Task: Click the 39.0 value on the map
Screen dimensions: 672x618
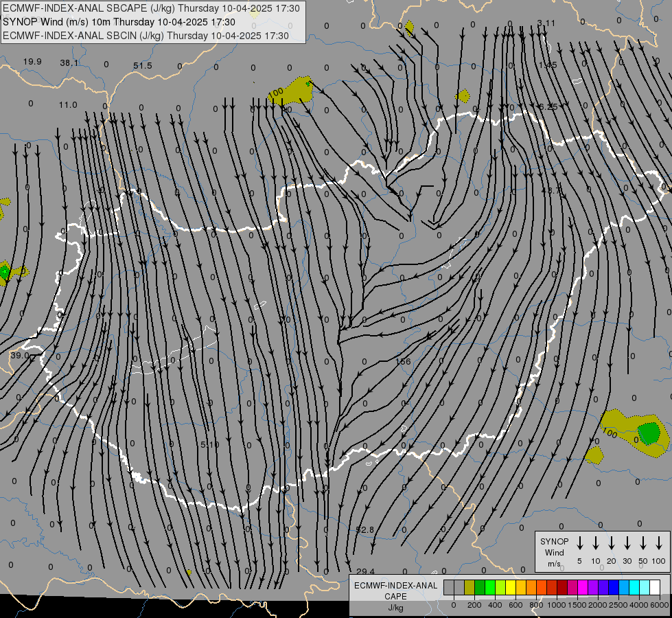Action: (20, 356)
